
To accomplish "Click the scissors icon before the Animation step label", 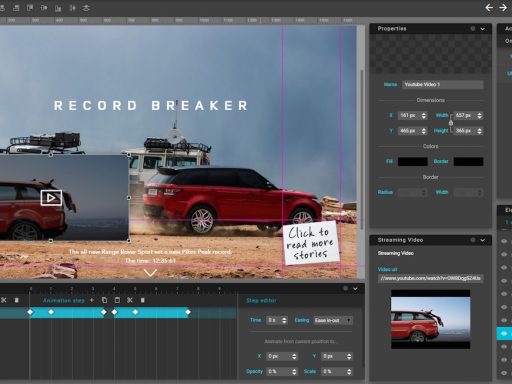I will coord(4,300).
